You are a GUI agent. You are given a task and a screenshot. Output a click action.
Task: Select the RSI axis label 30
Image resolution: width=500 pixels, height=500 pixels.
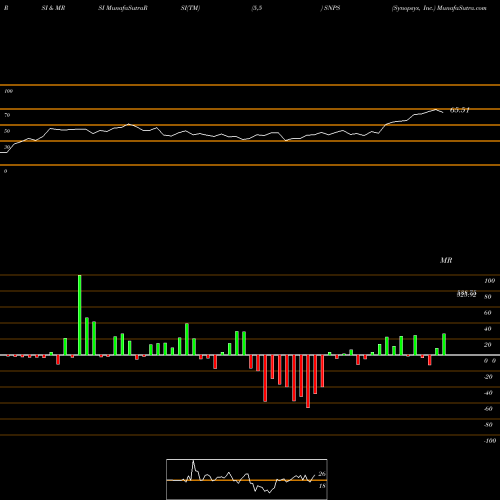pos(7,147)
